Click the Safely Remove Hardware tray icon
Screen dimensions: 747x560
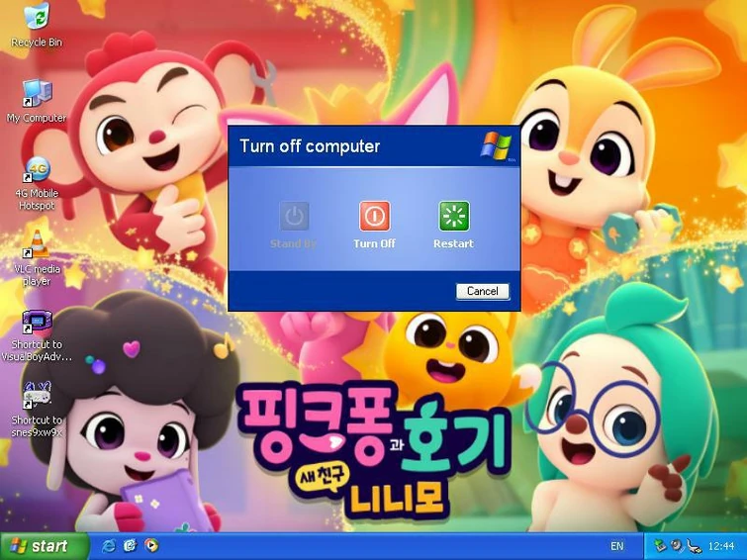pyautogui.click(x=660, y=546)
